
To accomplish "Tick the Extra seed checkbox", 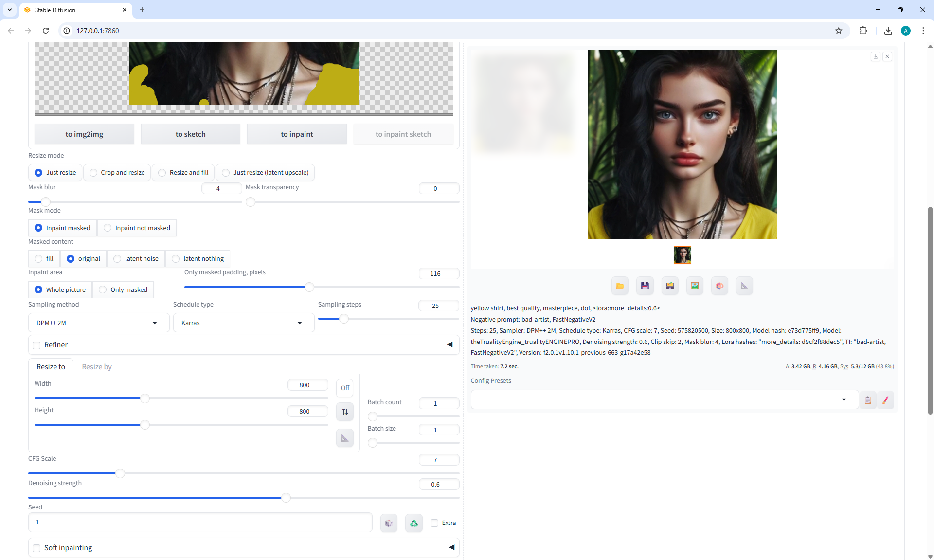I will [x=434, y=523].
